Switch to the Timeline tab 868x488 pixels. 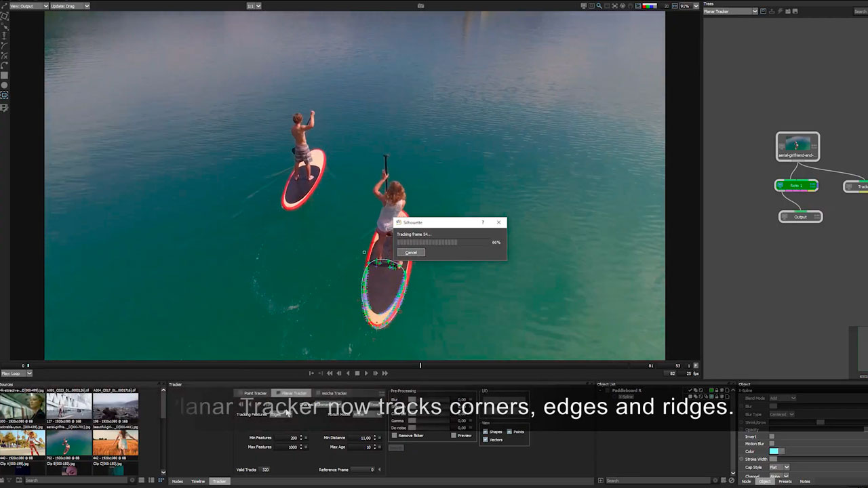(197, 481)
